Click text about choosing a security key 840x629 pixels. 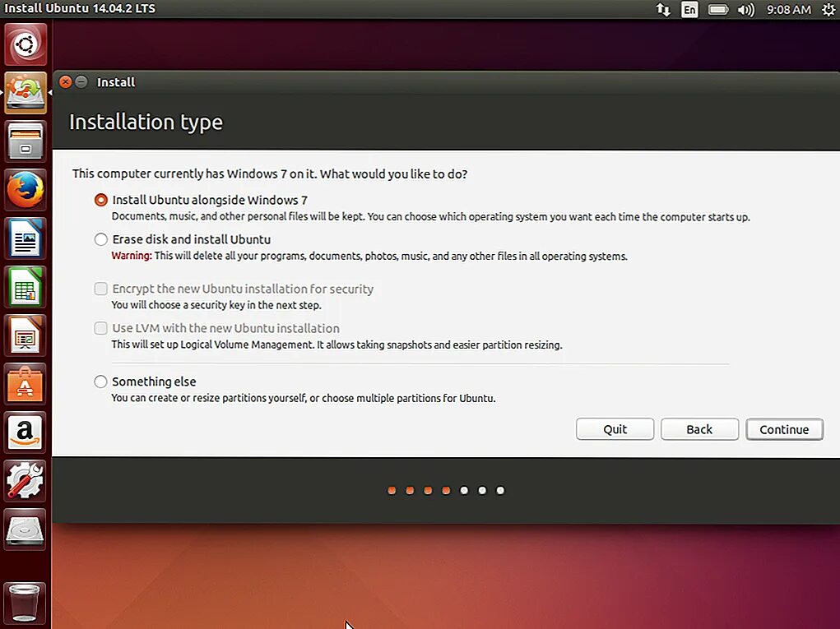click(216, 305)
